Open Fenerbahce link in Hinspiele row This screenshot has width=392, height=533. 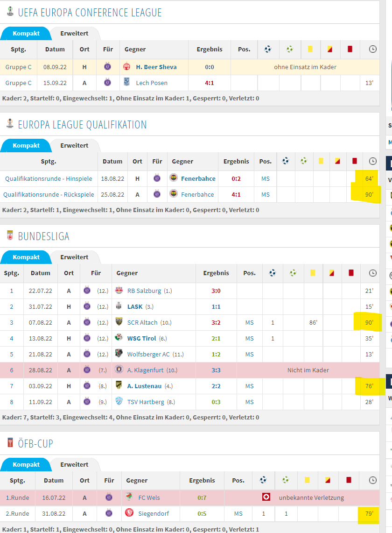click(x=198, y=179)
